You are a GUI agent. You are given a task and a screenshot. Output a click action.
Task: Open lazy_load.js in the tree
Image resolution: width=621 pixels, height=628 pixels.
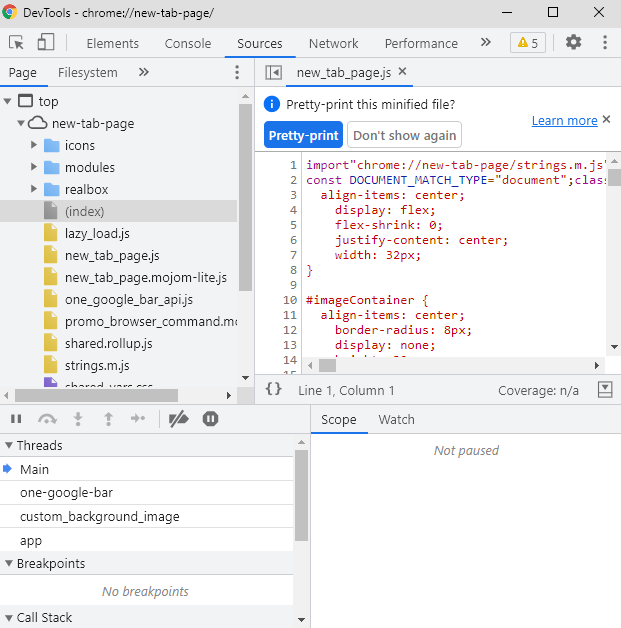pos(97,233)
